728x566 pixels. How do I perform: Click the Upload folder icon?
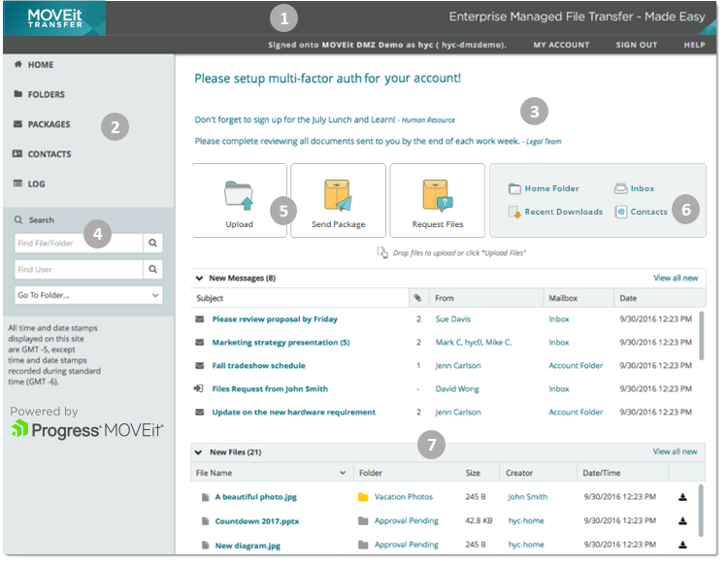(239, 195)
